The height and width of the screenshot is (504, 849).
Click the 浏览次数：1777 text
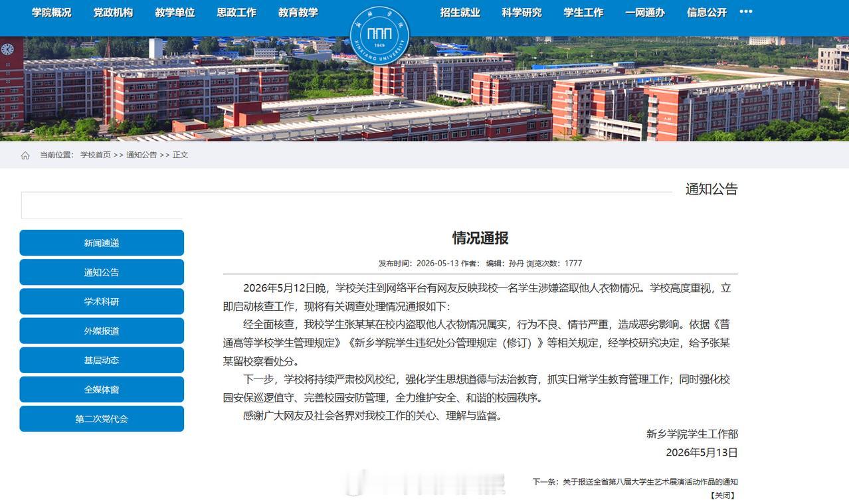555,263
